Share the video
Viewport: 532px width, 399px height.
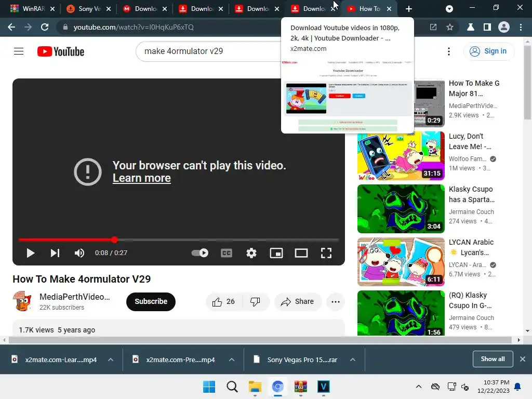point(298,302)
